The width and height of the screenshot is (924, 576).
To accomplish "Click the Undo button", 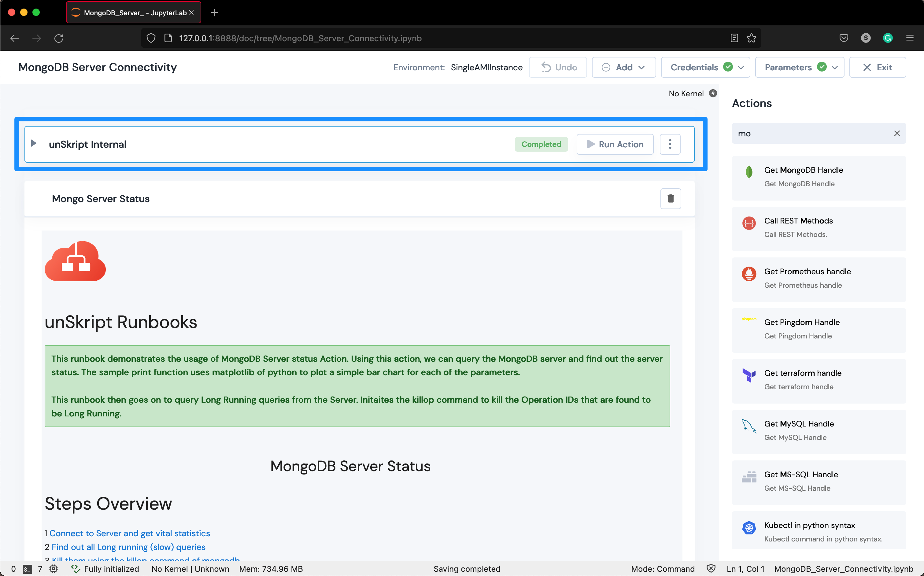I will [x=558, y=68].
